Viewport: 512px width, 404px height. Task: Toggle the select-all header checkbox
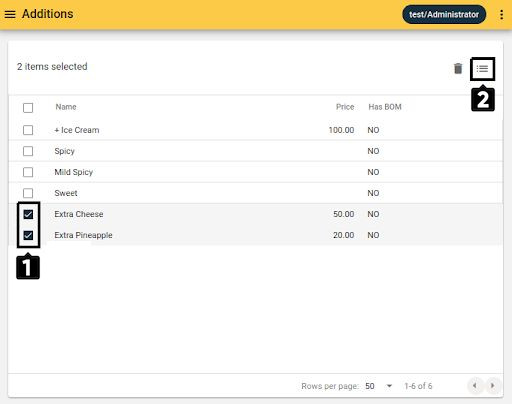click(28, 108)
